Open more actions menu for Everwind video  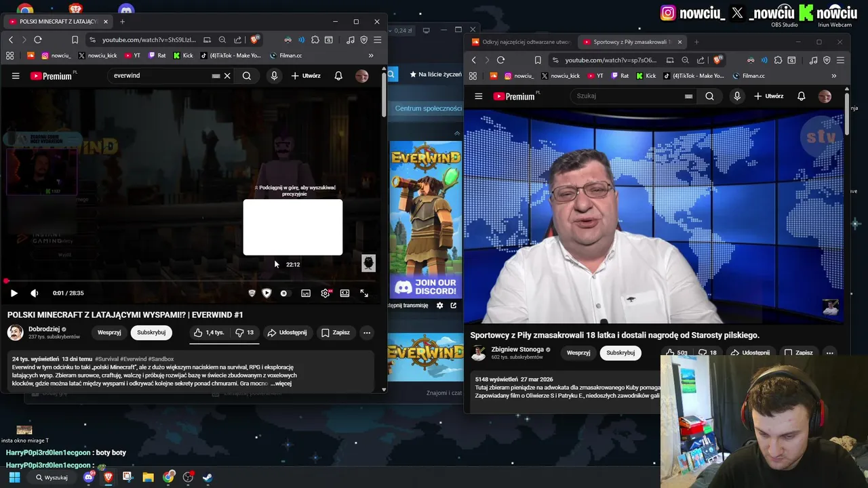[367, 333]
